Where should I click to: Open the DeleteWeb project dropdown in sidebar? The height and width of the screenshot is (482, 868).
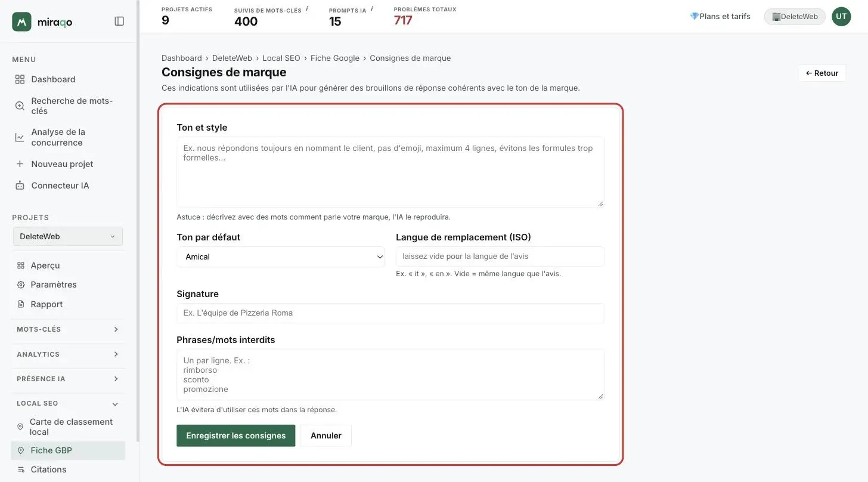click(x=68, y=236)
